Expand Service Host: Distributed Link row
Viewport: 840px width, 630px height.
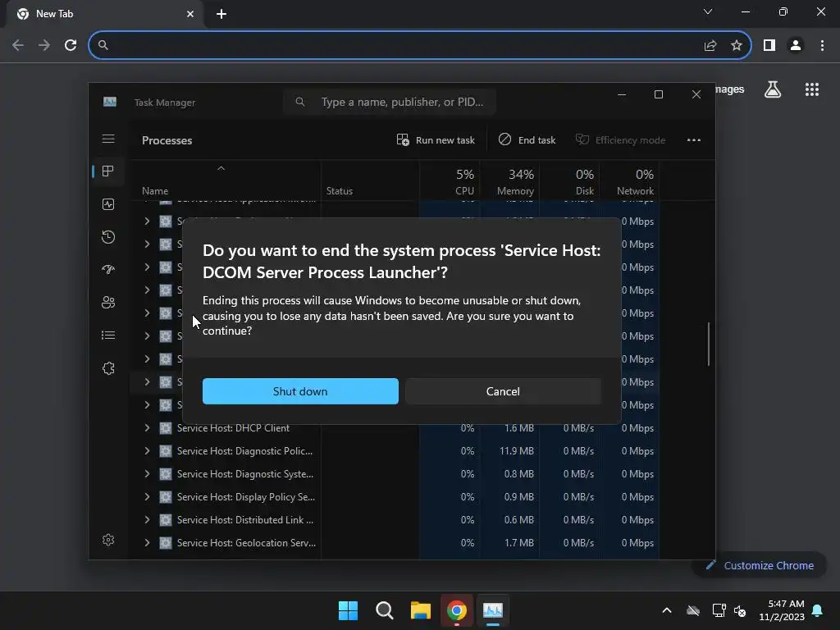[147, 519]
